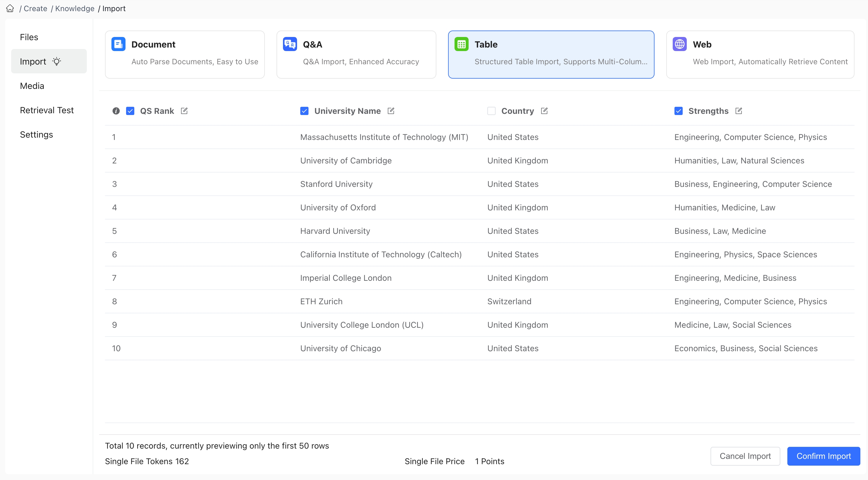Click the green Table grid icon
Image resolution: width=868 pixels, height=480 pixels.
[x=461, y=44]
